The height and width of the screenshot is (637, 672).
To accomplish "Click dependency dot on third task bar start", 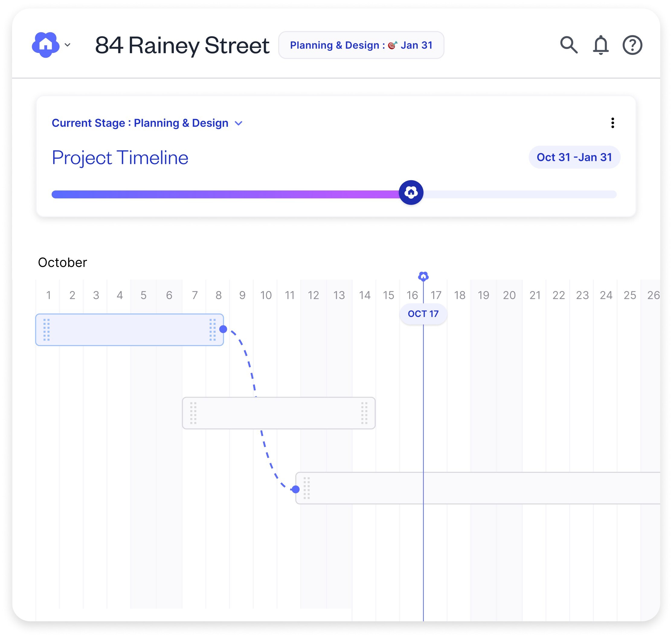I will [296, 489].
